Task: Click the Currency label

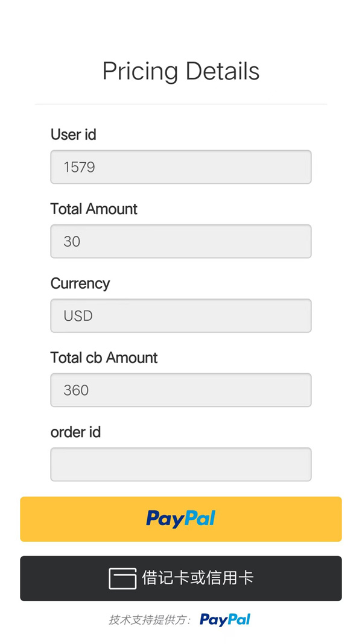Action: [x=80, y=283]
